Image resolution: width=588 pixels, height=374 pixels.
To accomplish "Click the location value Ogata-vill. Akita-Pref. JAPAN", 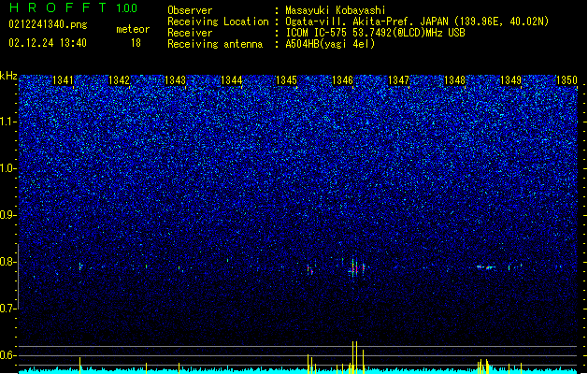I will tap(366, 22).
